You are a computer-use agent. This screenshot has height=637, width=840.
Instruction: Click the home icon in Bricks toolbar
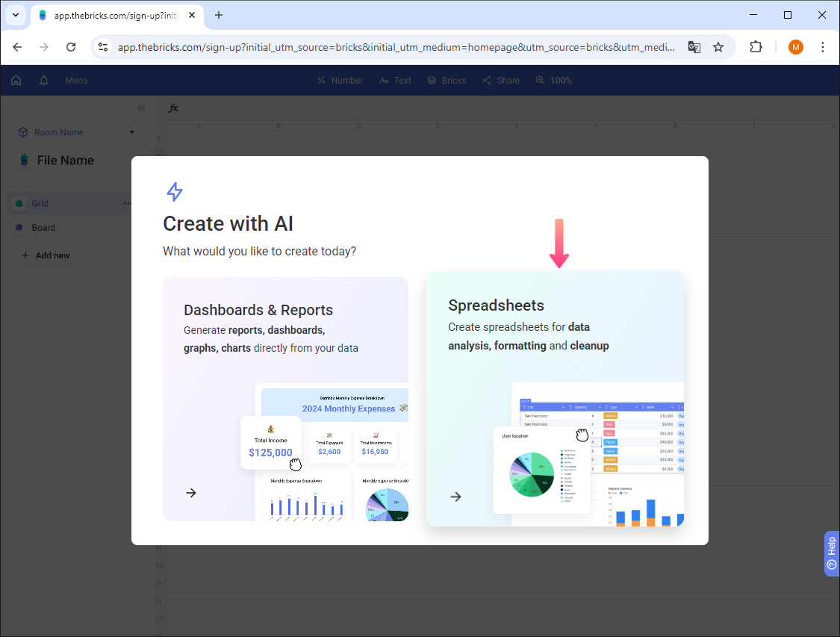[x=16, y=81]
